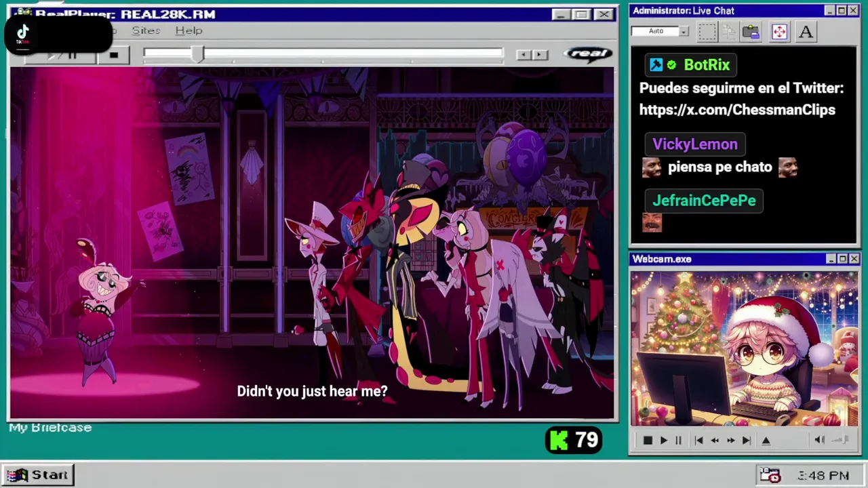Close the RealPlayer window
Viewport: 868px width, 488px height.
coord(604,14)
